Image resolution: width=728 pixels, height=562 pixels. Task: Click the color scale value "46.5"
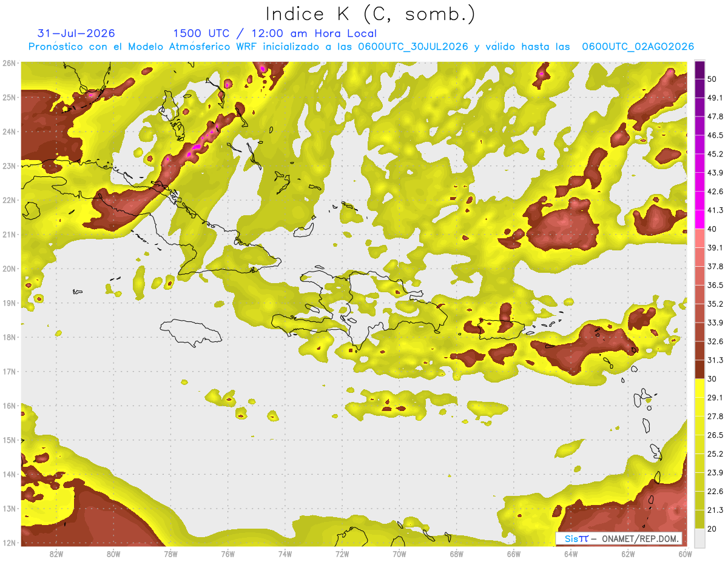pos(715,135)
